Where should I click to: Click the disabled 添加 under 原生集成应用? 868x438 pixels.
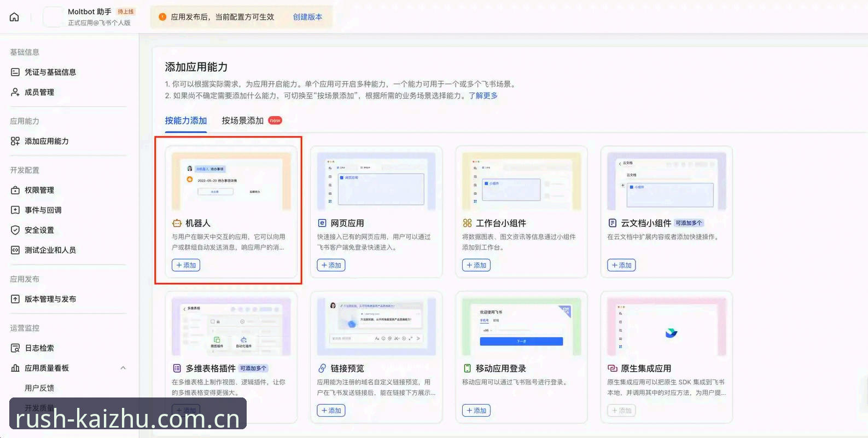[x=621, y=411]
